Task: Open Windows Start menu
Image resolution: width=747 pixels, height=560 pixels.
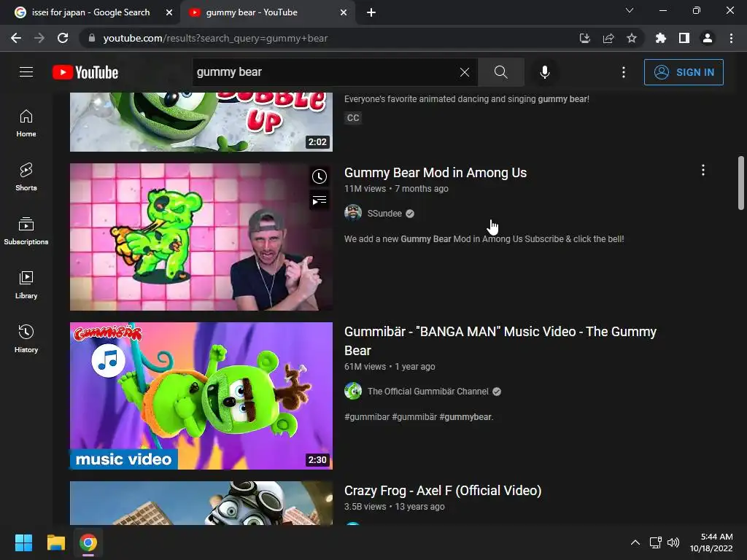Action: click(x=23, y=542)
